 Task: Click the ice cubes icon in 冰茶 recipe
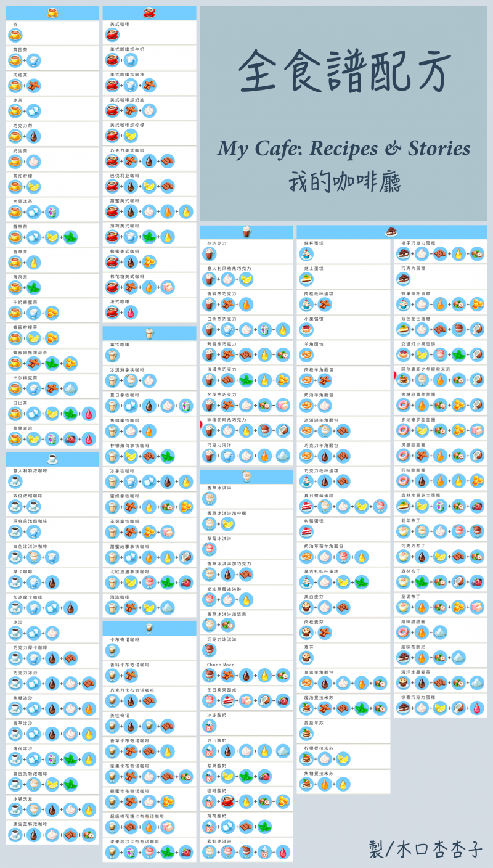tap(33, 110)
